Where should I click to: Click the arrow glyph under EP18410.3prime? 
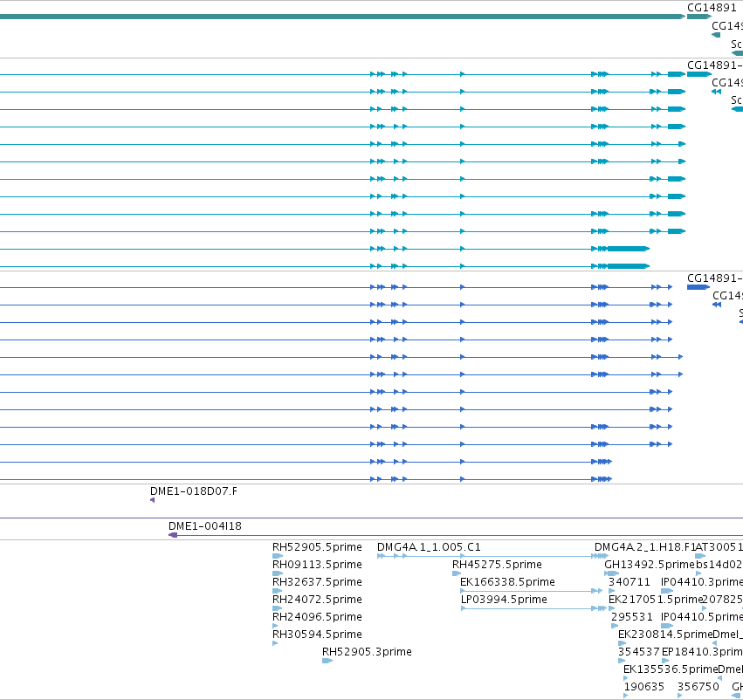coord(664,661)
